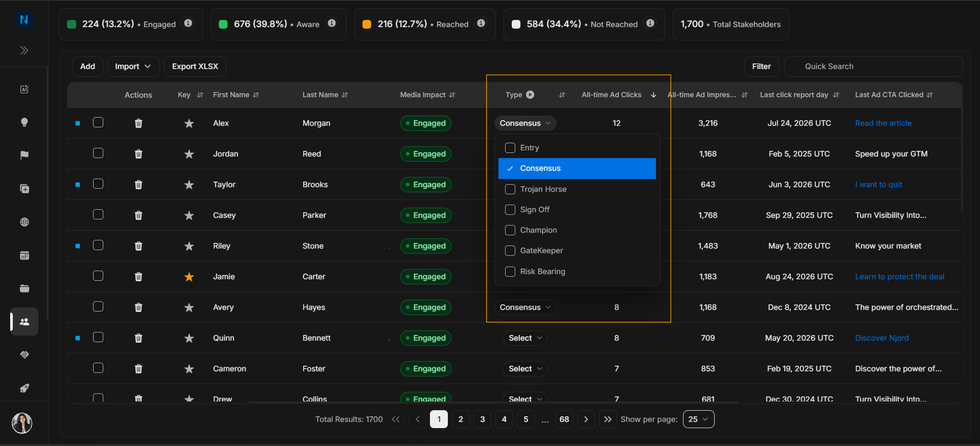Select the Casey Parker row checkbox

[x=98, y=214]
